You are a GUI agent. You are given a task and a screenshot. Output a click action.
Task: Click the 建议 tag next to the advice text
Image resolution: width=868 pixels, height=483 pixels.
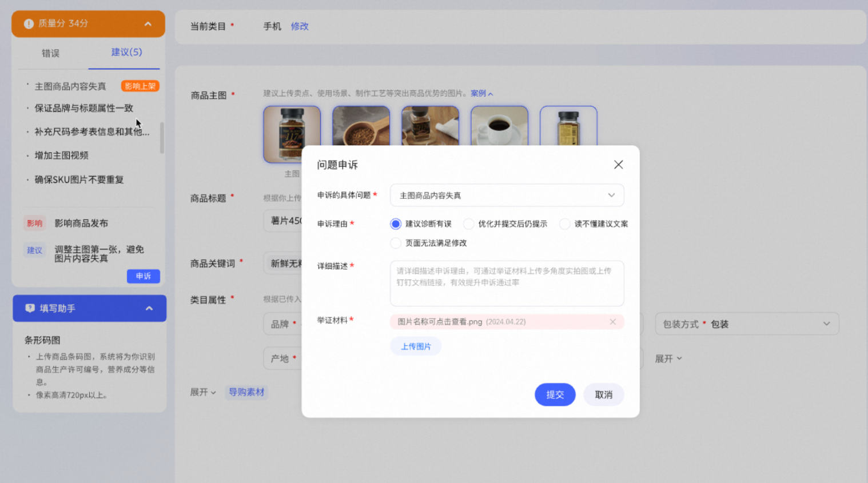pos(34,250)
